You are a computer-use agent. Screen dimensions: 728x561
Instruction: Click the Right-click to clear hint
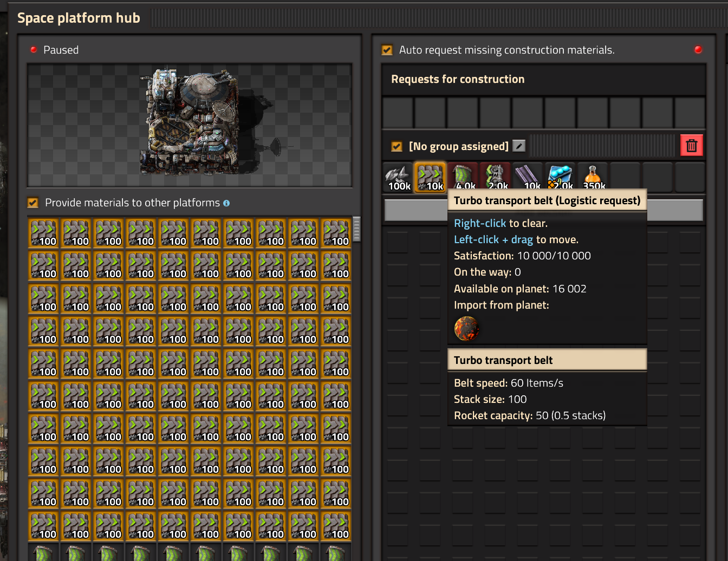500,223
